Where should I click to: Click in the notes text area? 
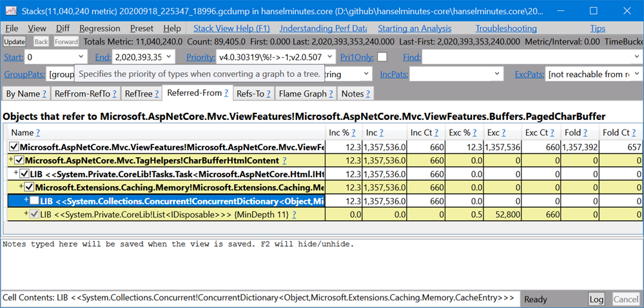pyautogui.click(x=322, y=263)
